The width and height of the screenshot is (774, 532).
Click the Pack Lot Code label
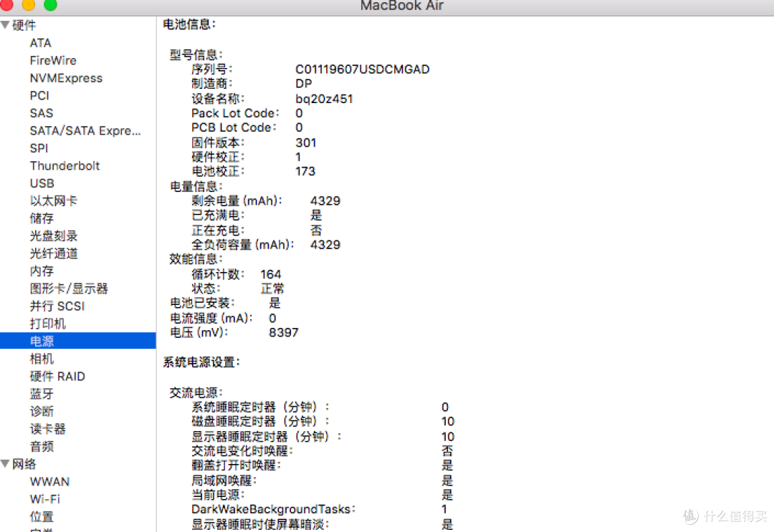click(235, 113)
